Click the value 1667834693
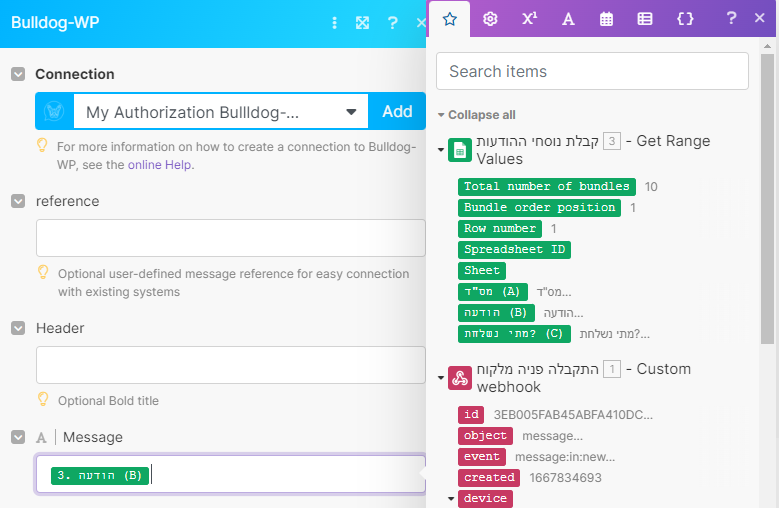 pyautogui.click(x=565, y=478)
